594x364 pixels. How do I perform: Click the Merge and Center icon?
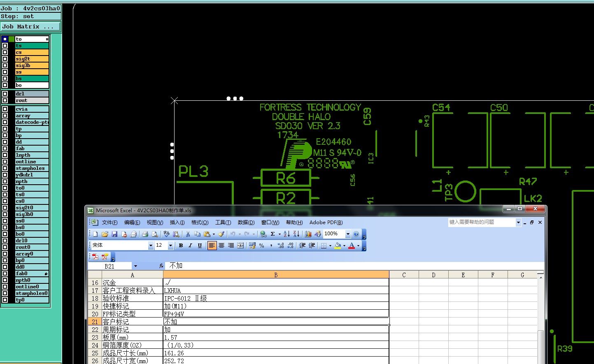point(240,246)
